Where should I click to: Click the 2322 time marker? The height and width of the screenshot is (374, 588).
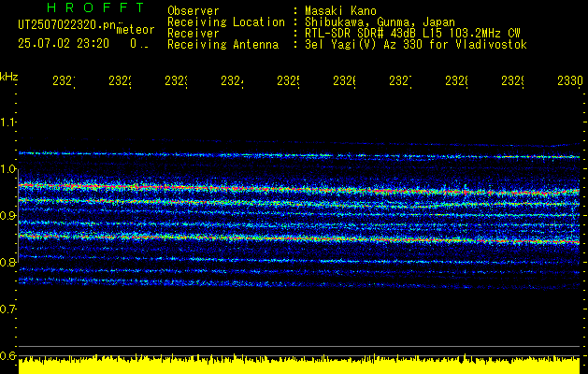pos(120,81)
